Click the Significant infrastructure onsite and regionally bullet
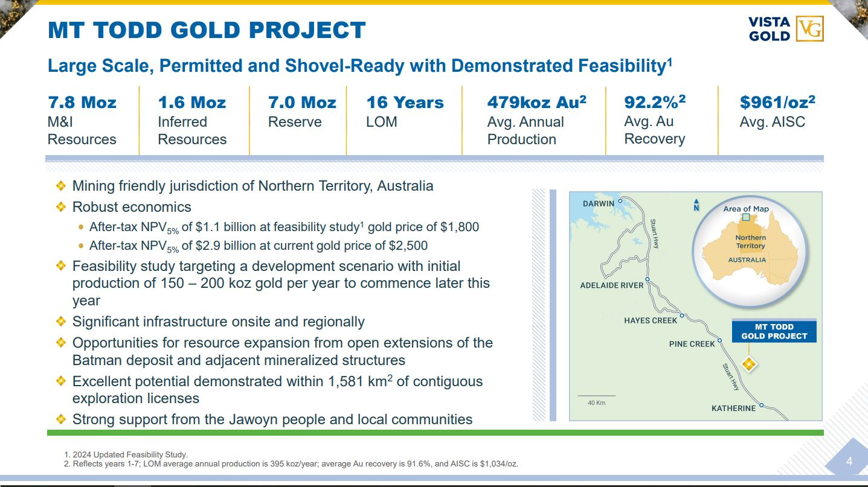 [219, 322]
